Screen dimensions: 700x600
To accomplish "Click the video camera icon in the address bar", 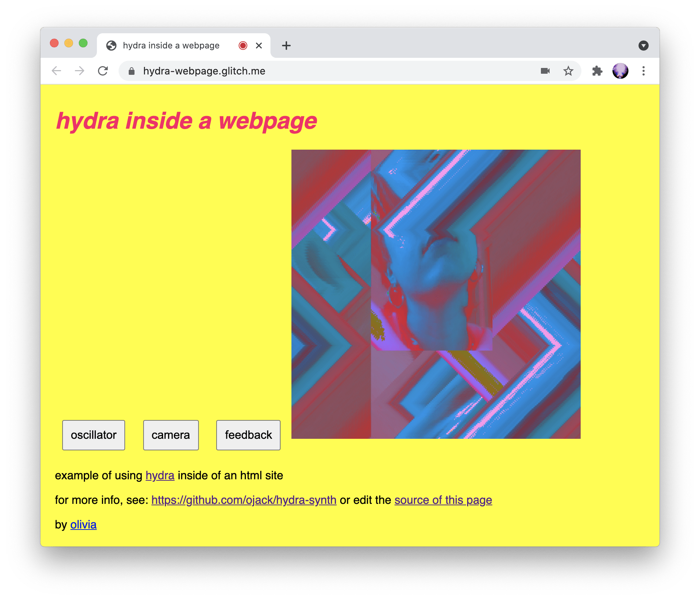I will pyautogui.click(x=545, y=71).
